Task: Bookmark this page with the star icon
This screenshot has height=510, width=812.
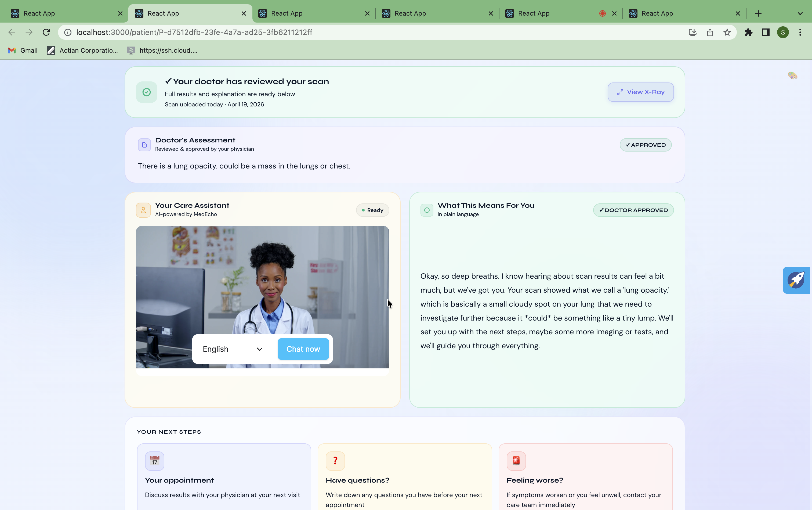Action: click(x=727, y=33)
